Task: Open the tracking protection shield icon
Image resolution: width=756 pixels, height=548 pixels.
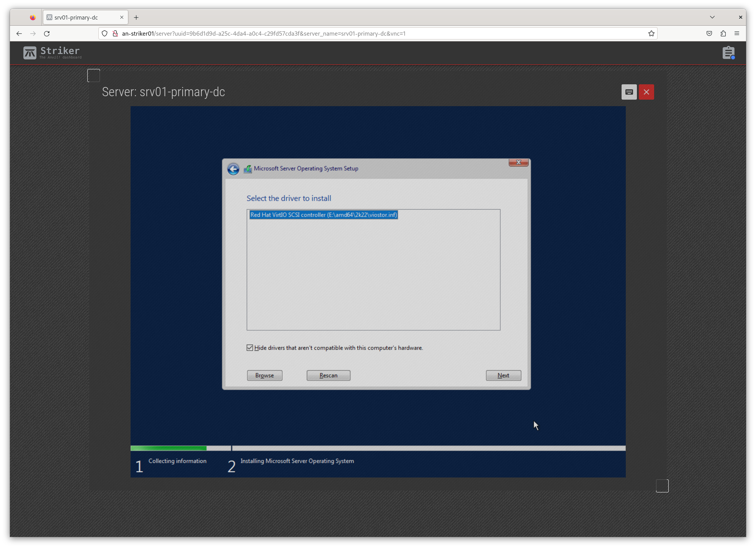Action: pyautogui.click(x=105, y=34)
